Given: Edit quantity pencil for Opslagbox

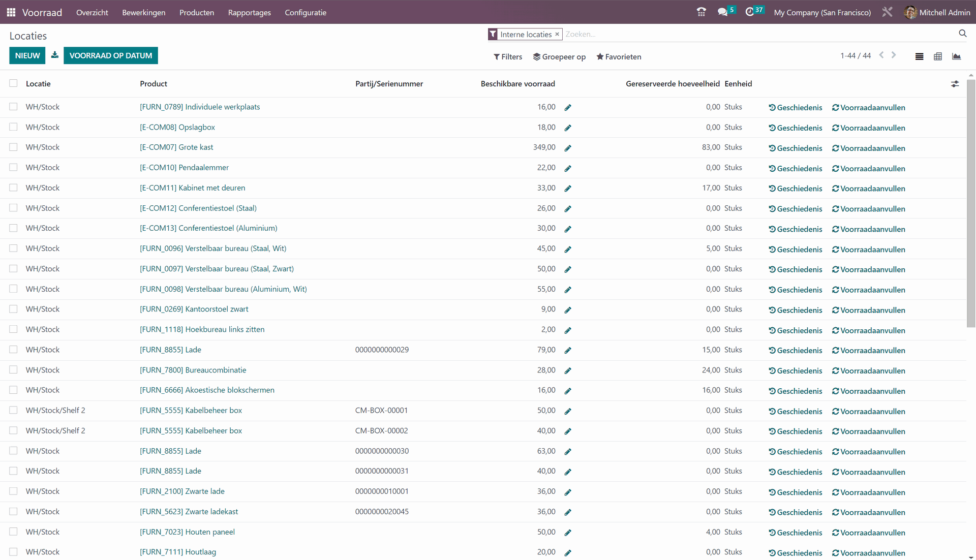Looking at the screenshot, I should click(568, 128).
